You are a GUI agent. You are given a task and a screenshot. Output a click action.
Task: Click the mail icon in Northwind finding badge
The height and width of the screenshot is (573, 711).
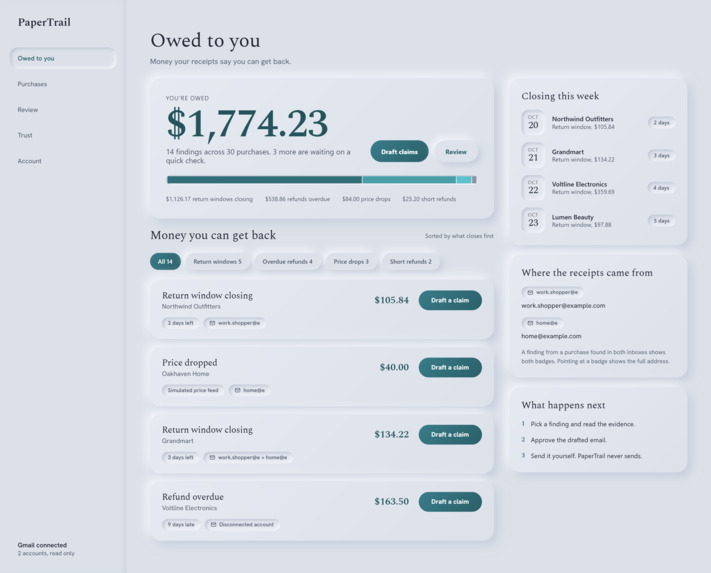click(x=212, y=323)
